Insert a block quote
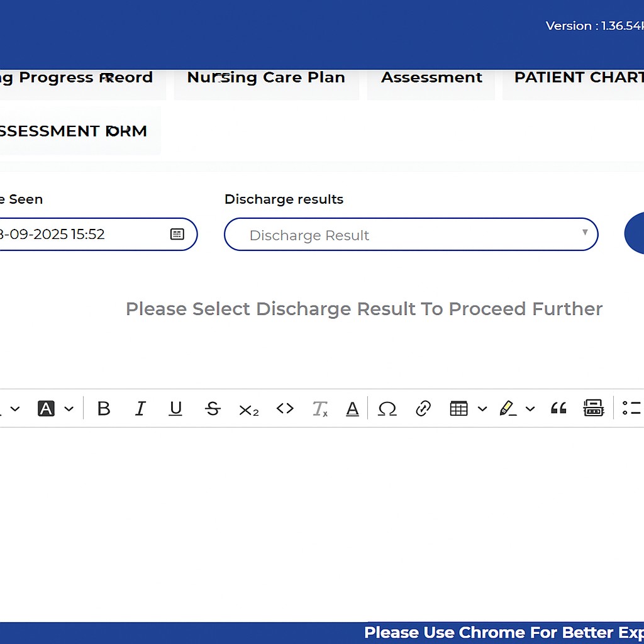This screenshot has width=644, height=644. [558, 409]
